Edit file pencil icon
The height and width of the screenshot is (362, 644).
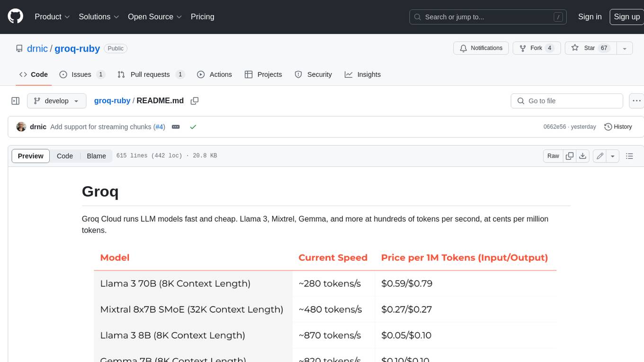(600, 156)
